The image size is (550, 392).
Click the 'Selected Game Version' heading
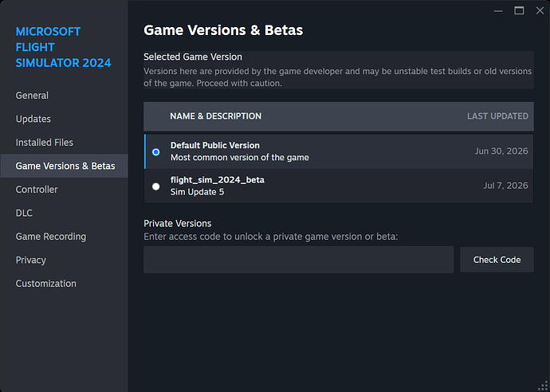(x=193, y=57)
